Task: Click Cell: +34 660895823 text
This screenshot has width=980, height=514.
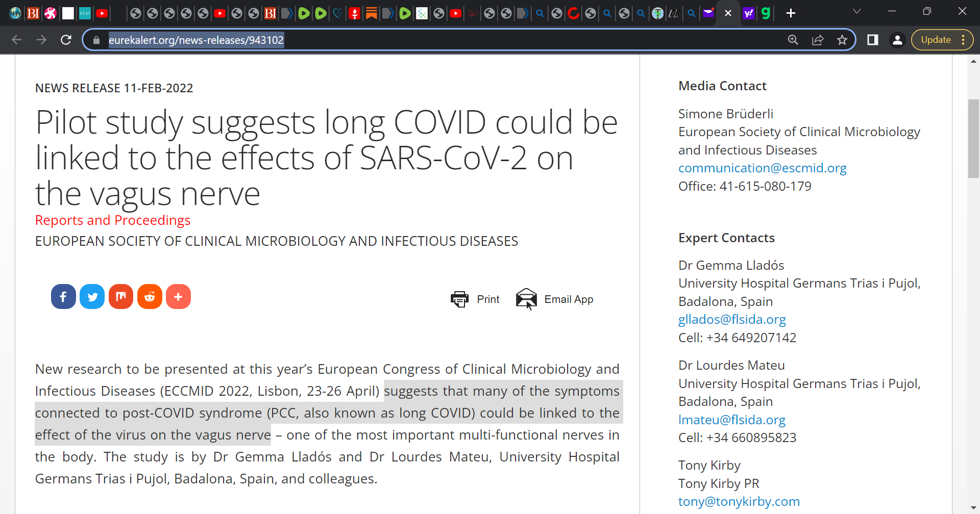Action: 737,438
